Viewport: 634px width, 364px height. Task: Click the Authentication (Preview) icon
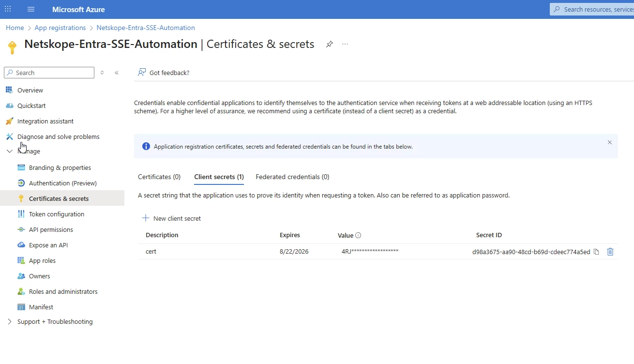tap(21, 183)
